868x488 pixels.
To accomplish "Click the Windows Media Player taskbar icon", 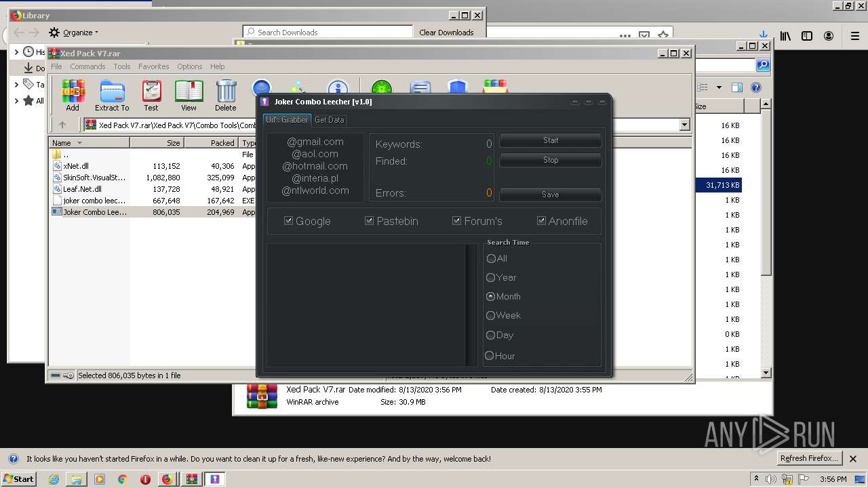I will [x=100, y=479].
